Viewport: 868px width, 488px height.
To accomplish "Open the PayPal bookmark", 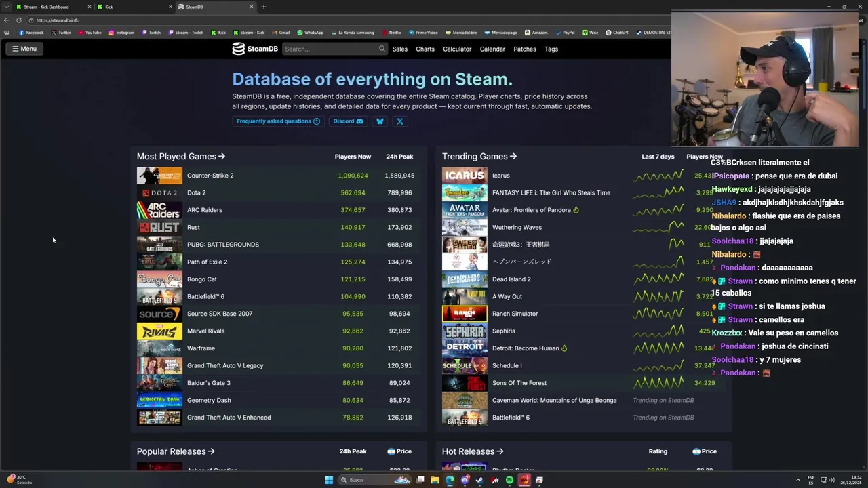I will (x=565, y=33).
